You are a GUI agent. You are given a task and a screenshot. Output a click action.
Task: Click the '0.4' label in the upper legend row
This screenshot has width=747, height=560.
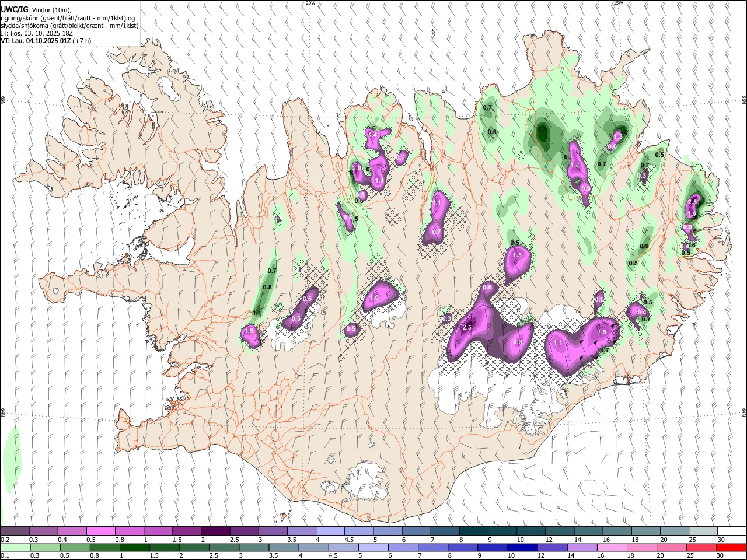point(62,540)
